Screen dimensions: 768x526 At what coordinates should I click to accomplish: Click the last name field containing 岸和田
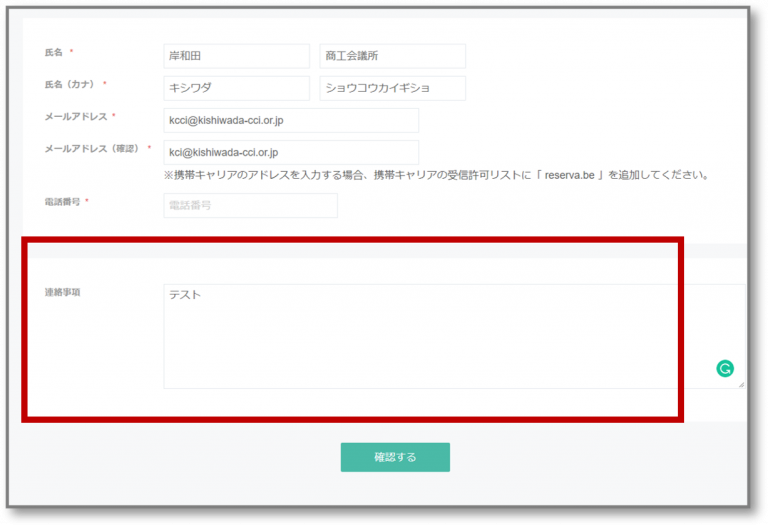pos(236,56)
